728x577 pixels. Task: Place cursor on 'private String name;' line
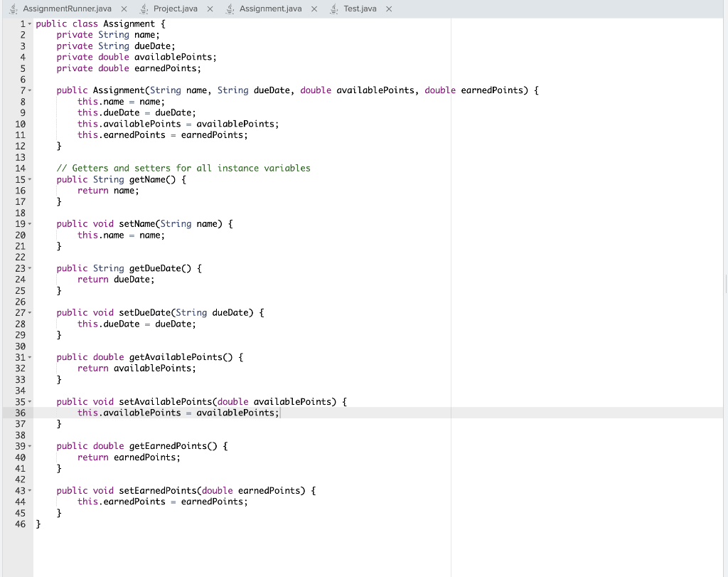point(108,35)
